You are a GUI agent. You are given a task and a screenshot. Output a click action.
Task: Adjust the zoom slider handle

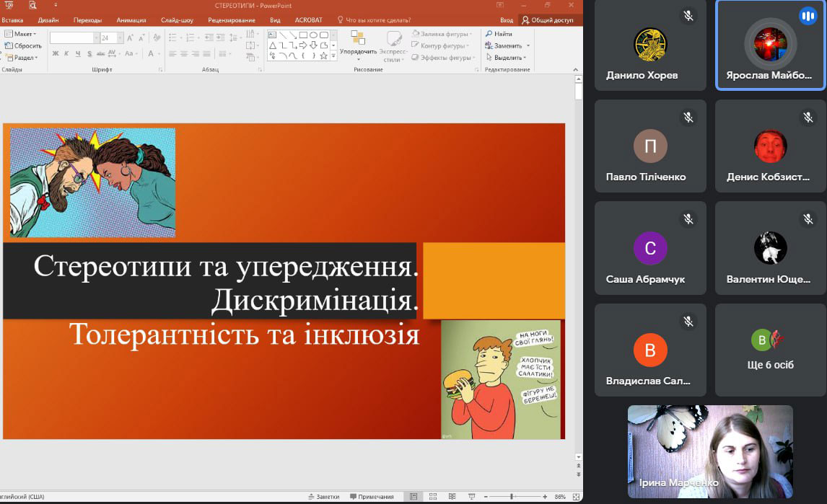click(x=512, y=497)
